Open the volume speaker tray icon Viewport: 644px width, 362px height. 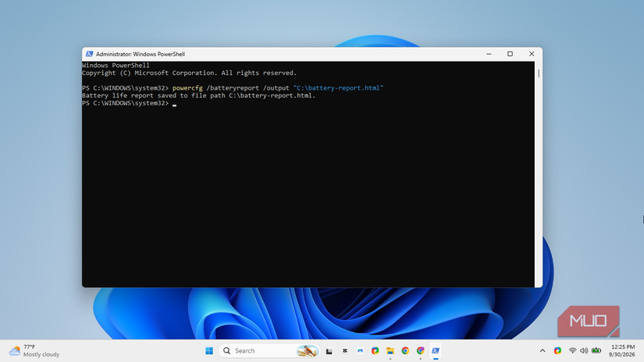point(584,350)
